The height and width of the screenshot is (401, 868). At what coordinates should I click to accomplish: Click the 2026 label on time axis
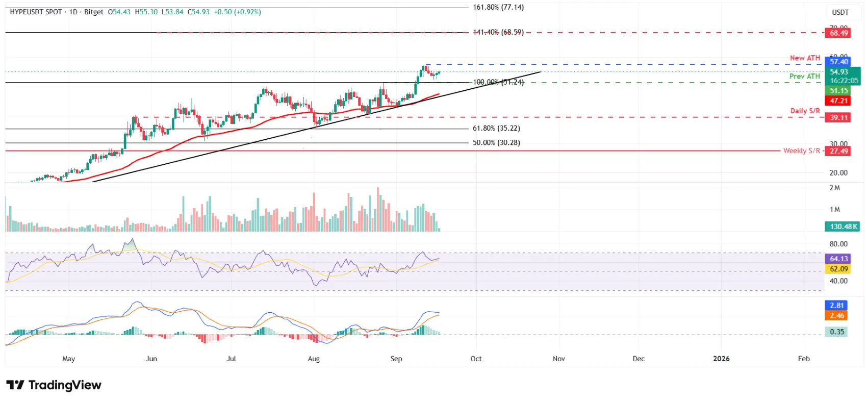[x=721, y=359]
